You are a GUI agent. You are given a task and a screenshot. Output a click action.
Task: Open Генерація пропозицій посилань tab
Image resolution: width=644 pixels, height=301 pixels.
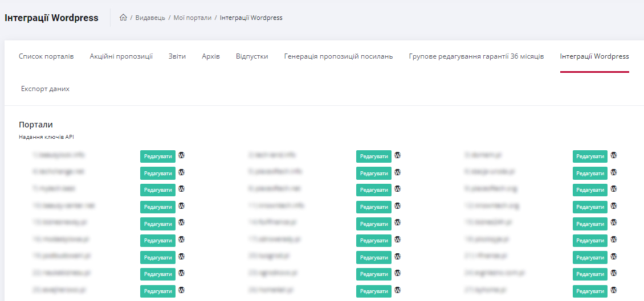click(x=339, y=56)
